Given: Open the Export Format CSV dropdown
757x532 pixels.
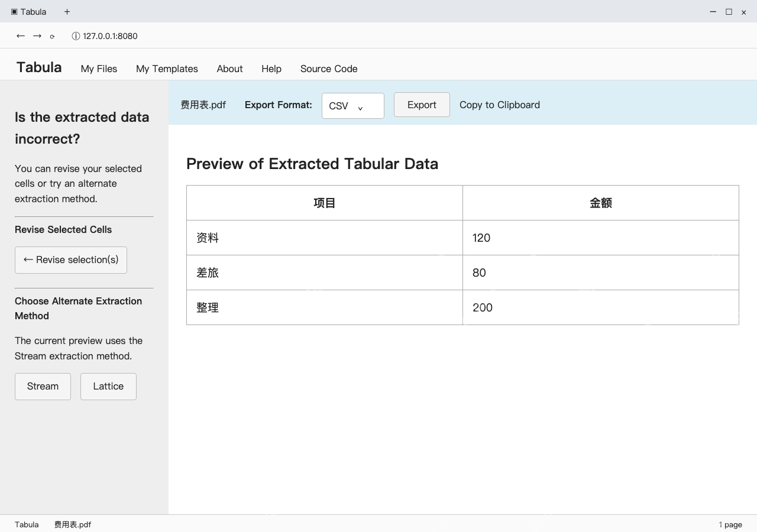Looking at the screenshot, I should [x=353, y=106].
